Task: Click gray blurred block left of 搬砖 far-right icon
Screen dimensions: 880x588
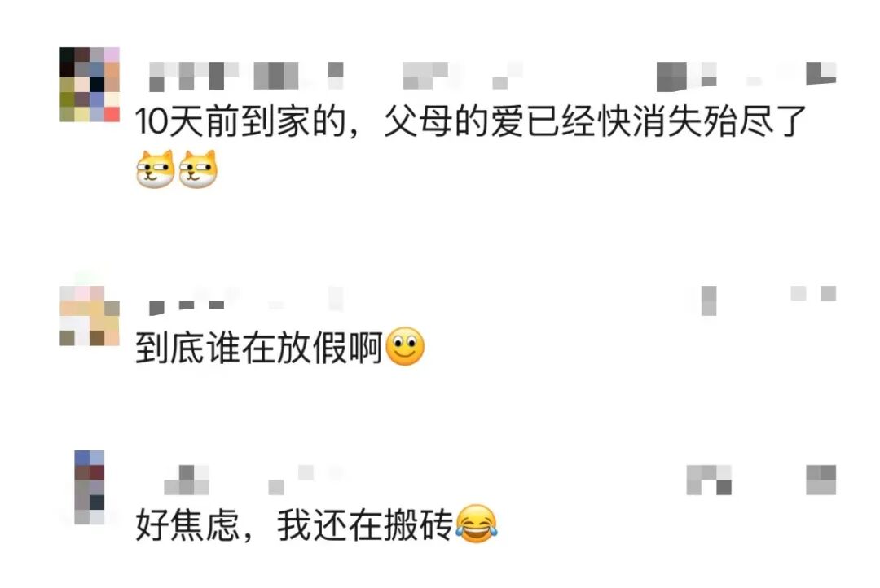Action: 709,480
